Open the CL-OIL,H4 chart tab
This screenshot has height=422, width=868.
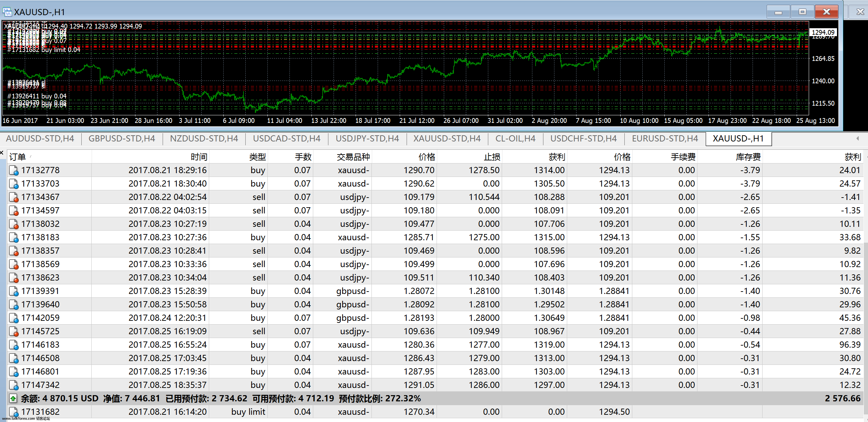coord(515,139)
